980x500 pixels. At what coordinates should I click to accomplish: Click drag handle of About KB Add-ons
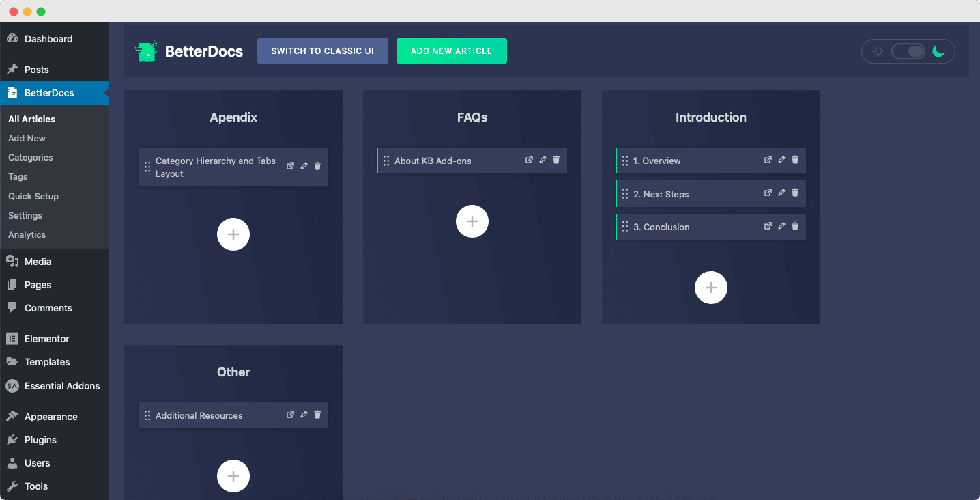[x=386, y=161]
